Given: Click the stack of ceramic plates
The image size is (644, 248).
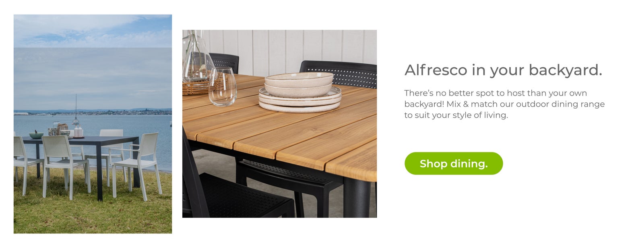Looking at the screenshot, I should click(x=300, y=92).
